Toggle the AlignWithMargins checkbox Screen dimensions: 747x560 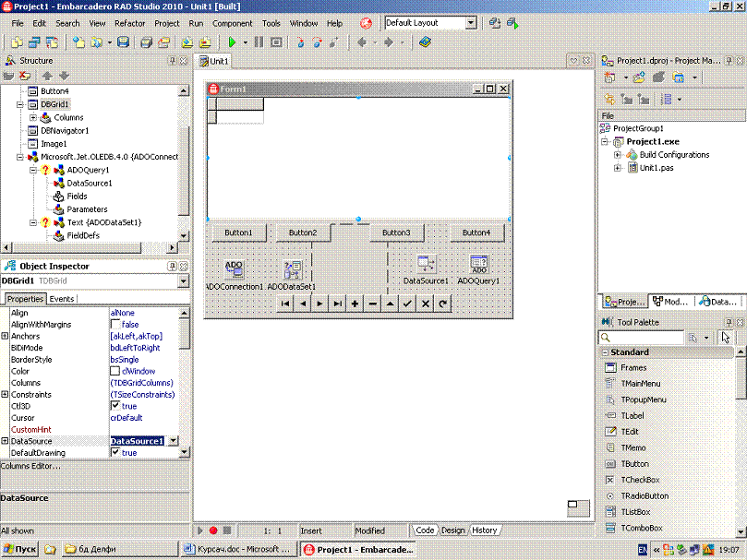click(x=115, y=325)
